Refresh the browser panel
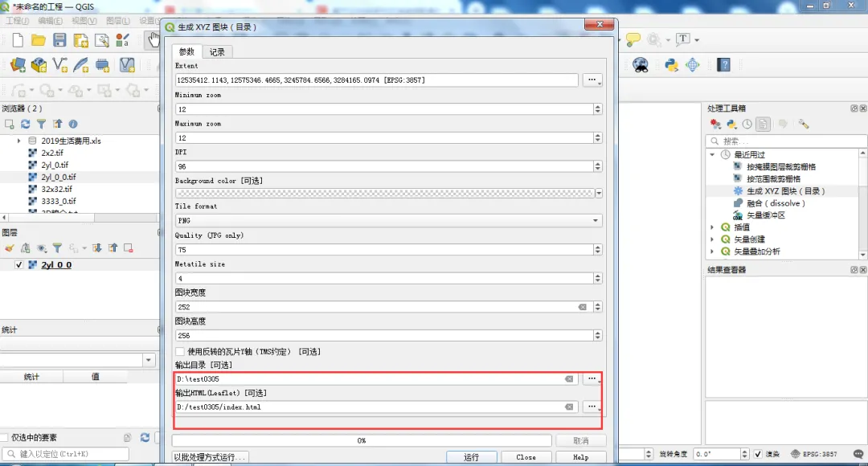Image resolution: width=868 pixels, height=466 pixels. (25, 124)
